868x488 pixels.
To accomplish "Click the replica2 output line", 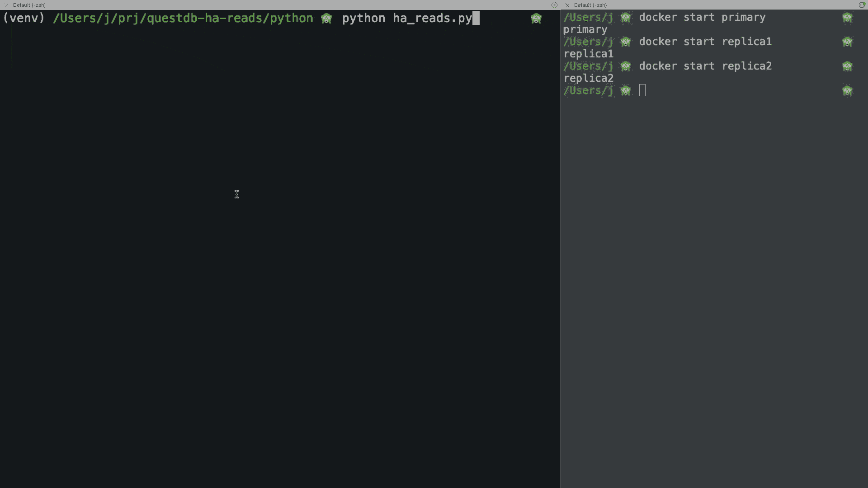I will [x=589, y=79].
